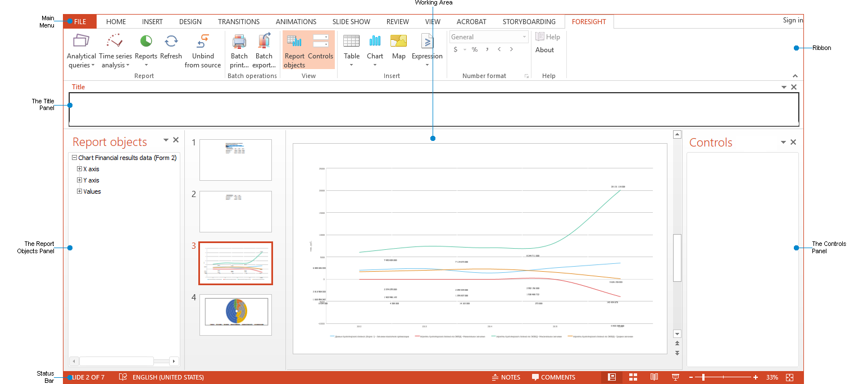Switch to Slide Sorter view in status bar
Screen dimensions: 868x384
(x=633, y=377)
